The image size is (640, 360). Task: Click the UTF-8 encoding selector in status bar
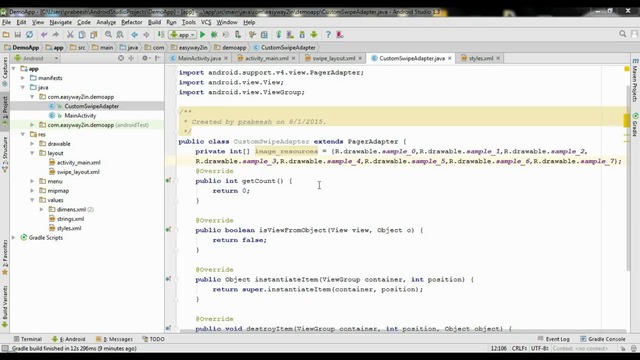coord(540,349)
